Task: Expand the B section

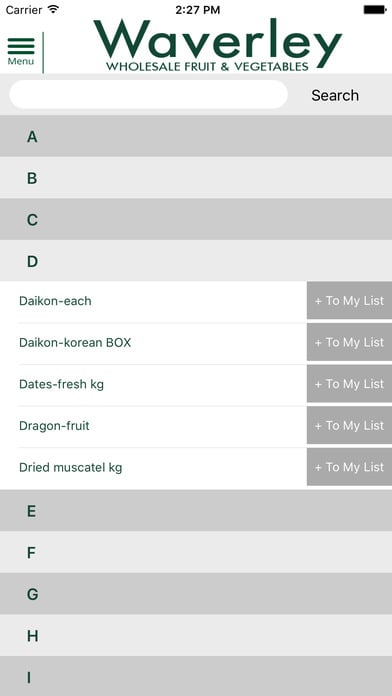Action: coord(196,178)
